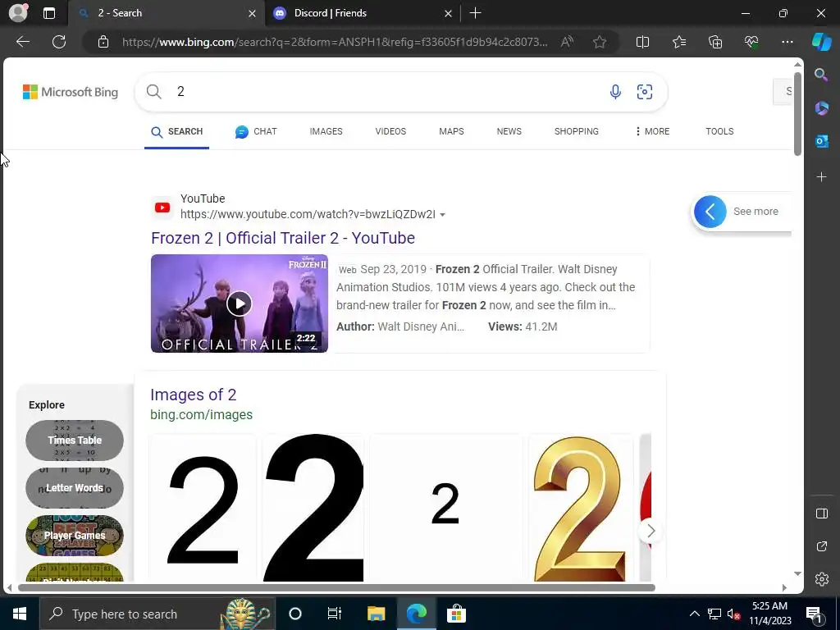The width and height of the screenshot is (840, 630).
Task: Select the 2 - Search browser tab
Action: pyautogui.click(x=166, y=13)
